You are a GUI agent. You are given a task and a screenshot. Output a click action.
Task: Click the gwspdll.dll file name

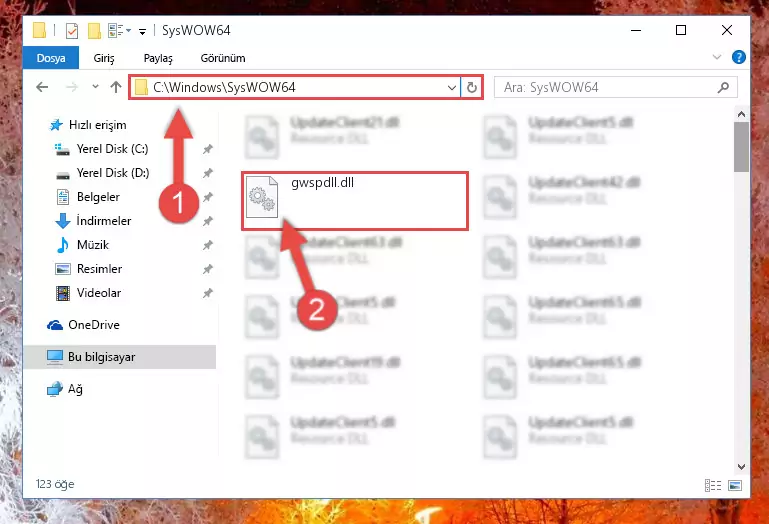(x=322, y=183)
